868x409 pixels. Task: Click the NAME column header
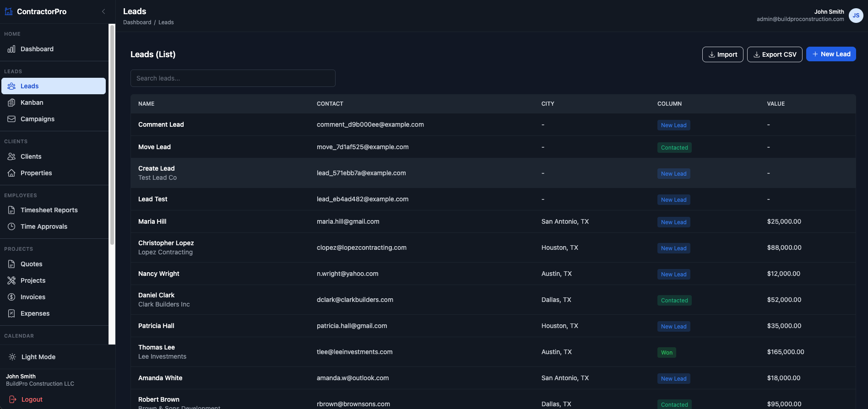146,104
